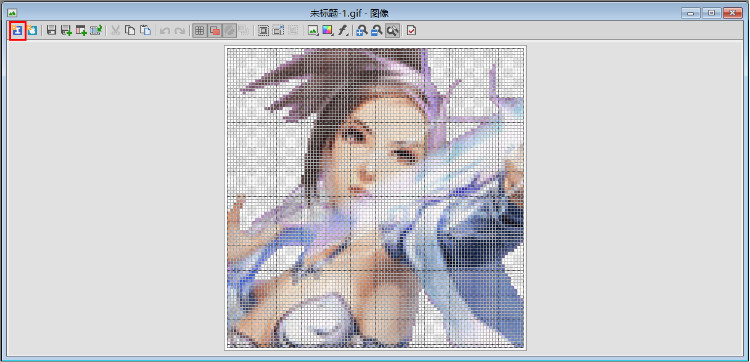The width and height of the screenshot is (750, 362).
Task: Click the new pattern wizard icon
Action: coord(18,31)
